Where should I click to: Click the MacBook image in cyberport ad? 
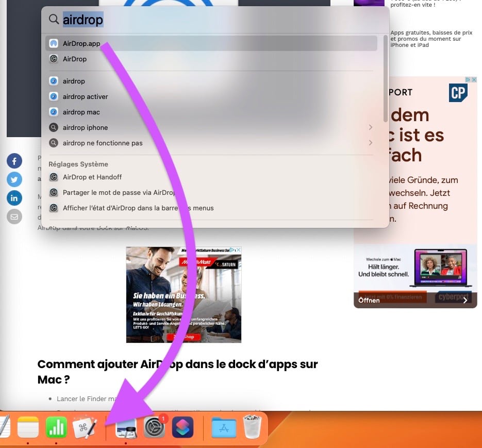point(441,268)
